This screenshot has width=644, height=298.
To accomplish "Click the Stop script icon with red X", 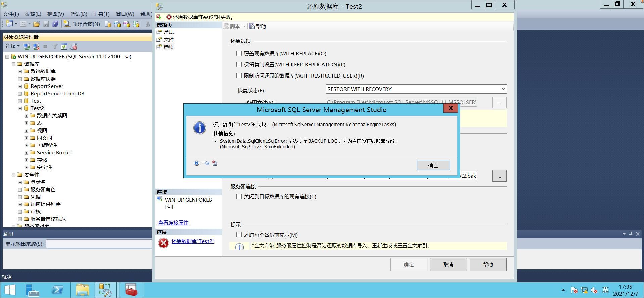I will point(74,46).
